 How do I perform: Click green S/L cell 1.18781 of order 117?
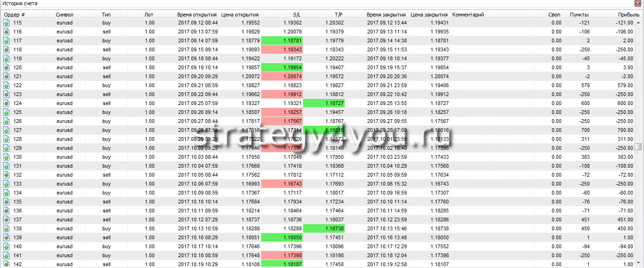(x=282, y=41)
